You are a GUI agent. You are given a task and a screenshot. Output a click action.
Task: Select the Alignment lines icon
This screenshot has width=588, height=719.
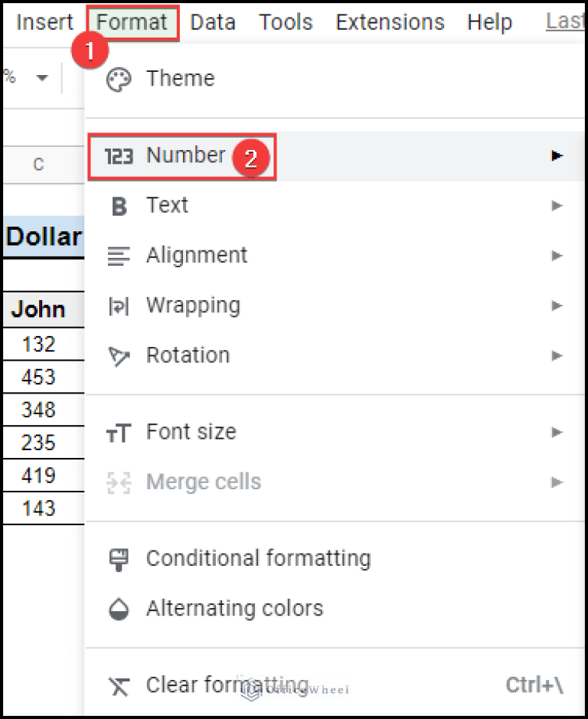pos(119,255)
